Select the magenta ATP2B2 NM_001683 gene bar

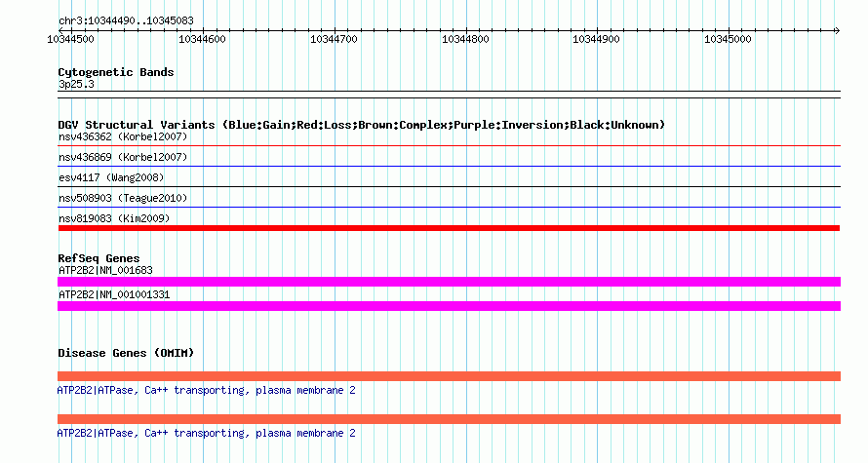tap(449, 282)
